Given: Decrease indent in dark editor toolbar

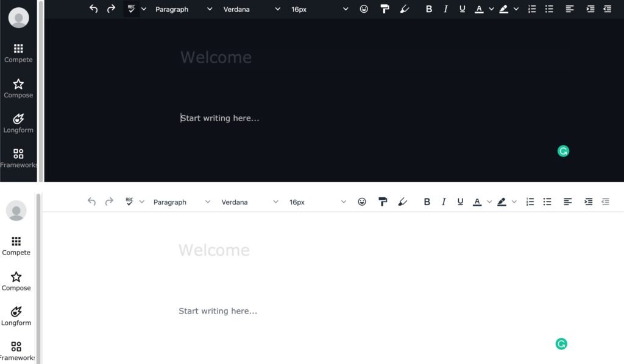Looking at the screenshot, I should pyautogui.click(x=608, y=9).
